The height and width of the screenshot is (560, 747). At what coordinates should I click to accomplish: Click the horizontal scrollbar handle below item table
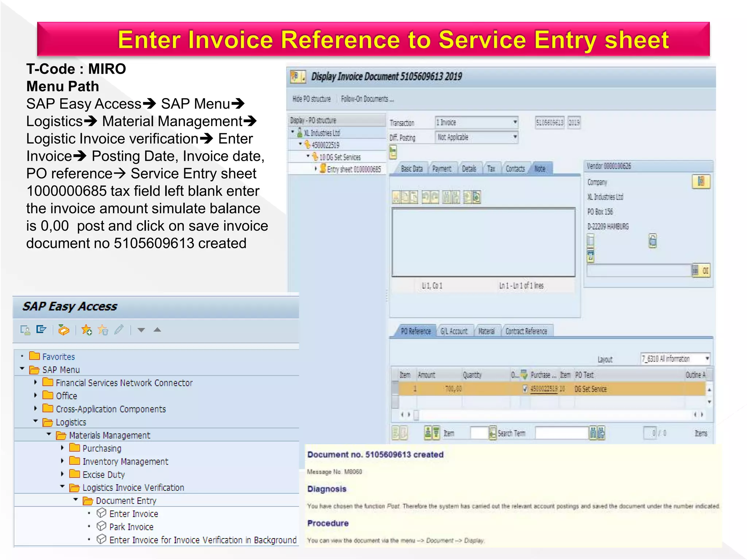416,415
